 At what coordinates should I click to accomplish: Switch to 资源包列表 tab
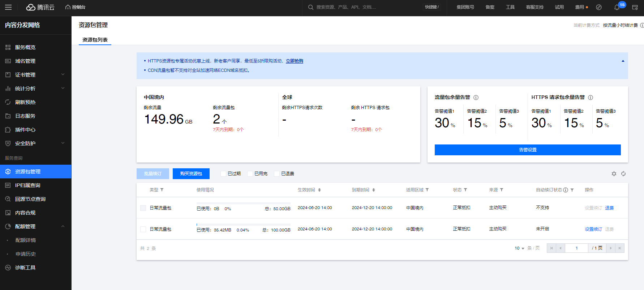coord(95,40)
